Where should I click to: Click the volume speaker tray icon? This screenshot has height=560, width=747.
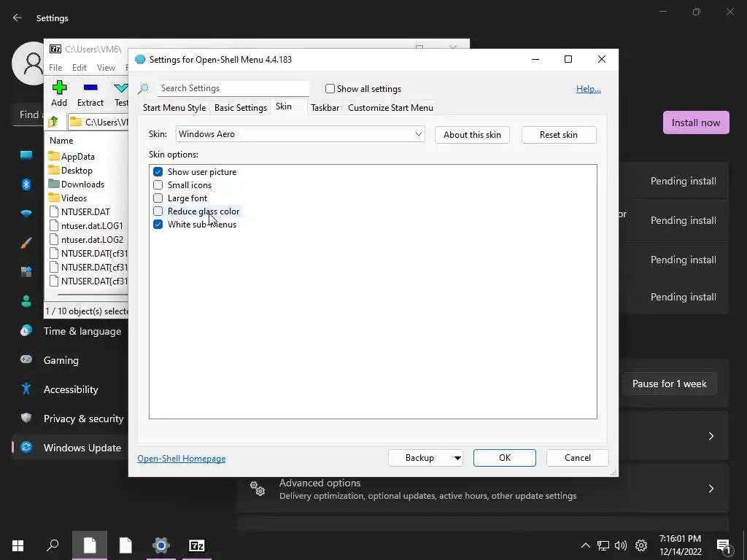click(x=621, y=545)
